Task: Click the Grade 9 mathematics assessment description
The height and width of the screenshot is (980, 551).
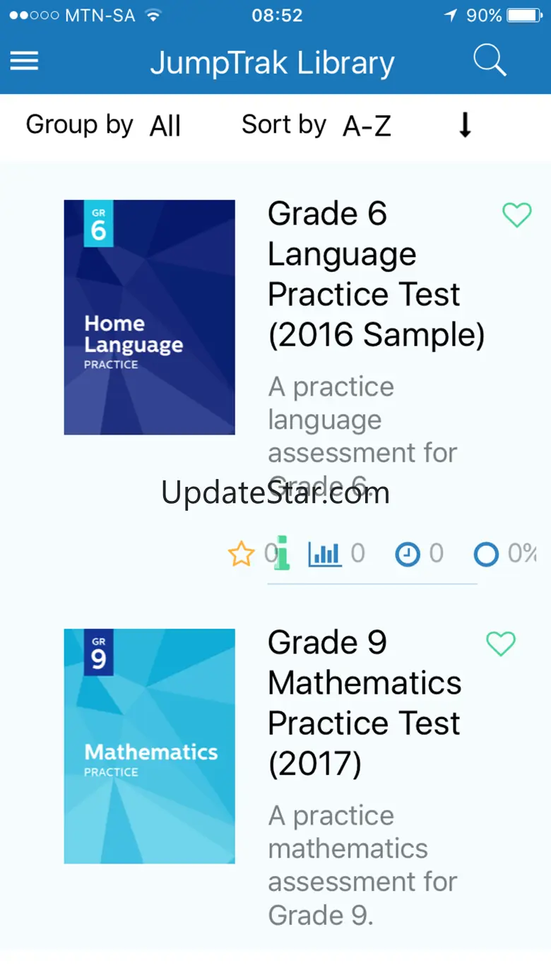Action: click(362, 865)
